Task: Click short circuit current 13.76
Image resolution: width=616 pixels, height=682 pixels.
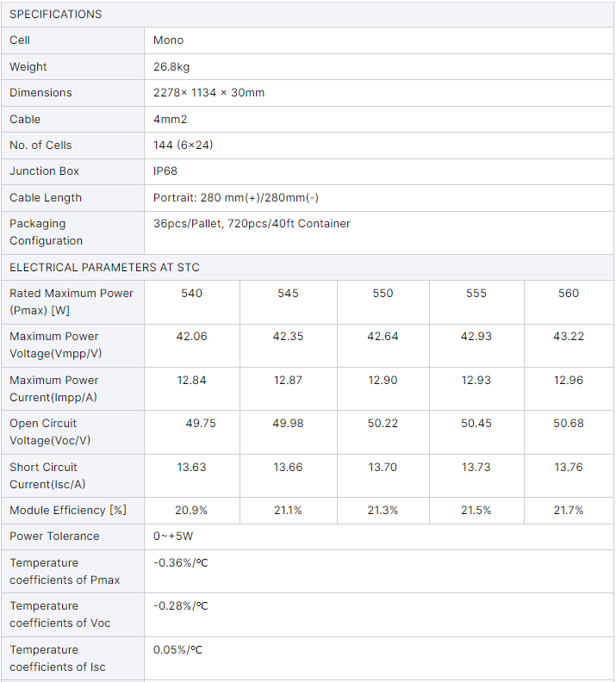Action: [569, 467]
